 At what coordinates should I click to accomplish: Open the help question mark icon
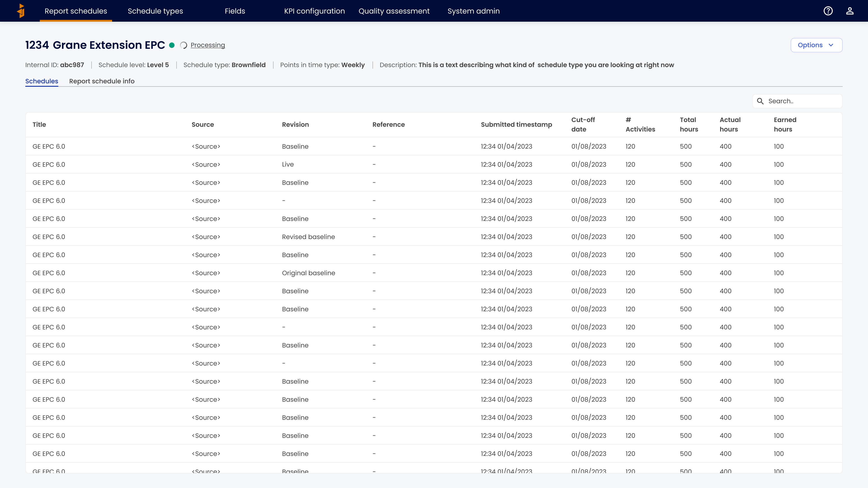pos(828,11)
